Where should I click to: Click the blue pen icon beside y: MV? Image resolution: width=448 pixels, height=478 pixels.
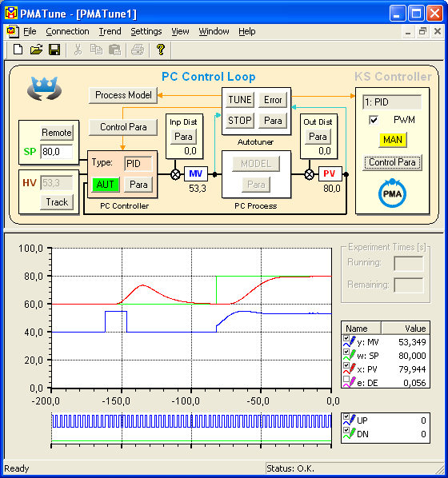click(x=353, y=341)
